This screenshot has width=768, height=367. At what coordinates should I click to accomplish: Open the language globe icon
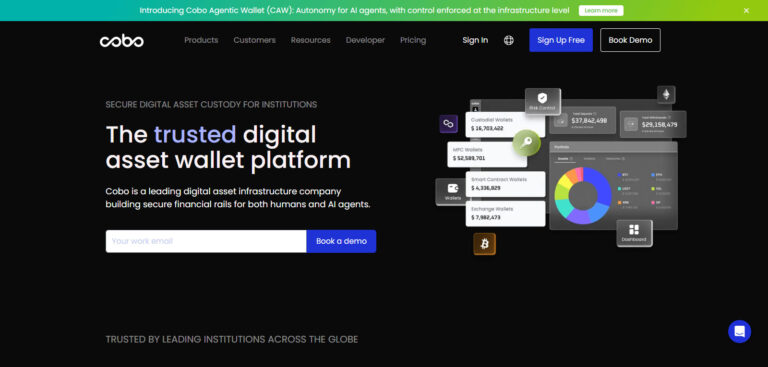[x=508, y=40]
